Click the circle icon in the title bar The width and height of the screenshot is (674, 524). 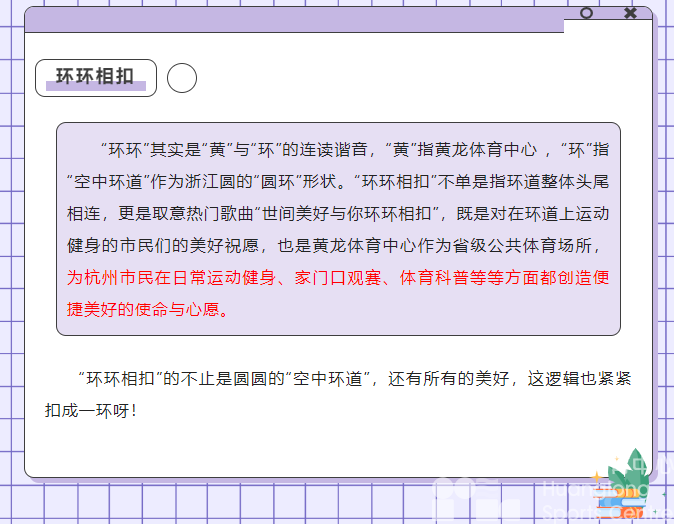pyautogui.click(x=586, y=13)
